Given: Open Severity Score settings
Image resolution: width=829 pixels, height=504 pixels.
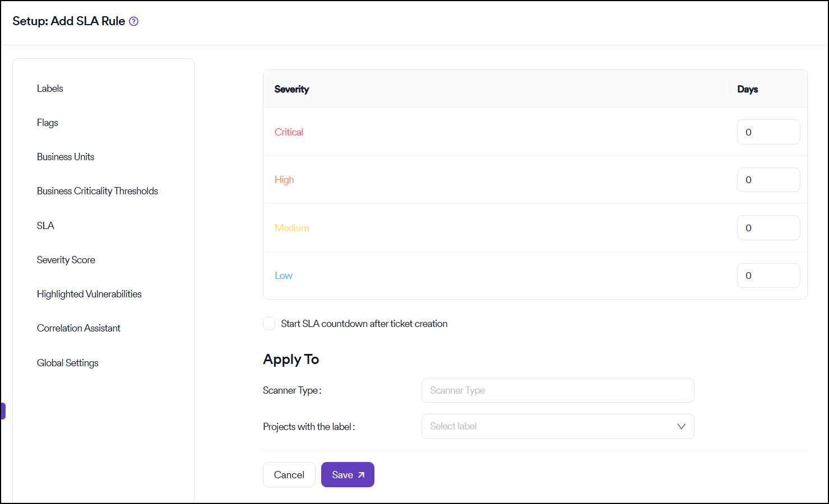Looking at the screenshot, I should tap(66, 260).
